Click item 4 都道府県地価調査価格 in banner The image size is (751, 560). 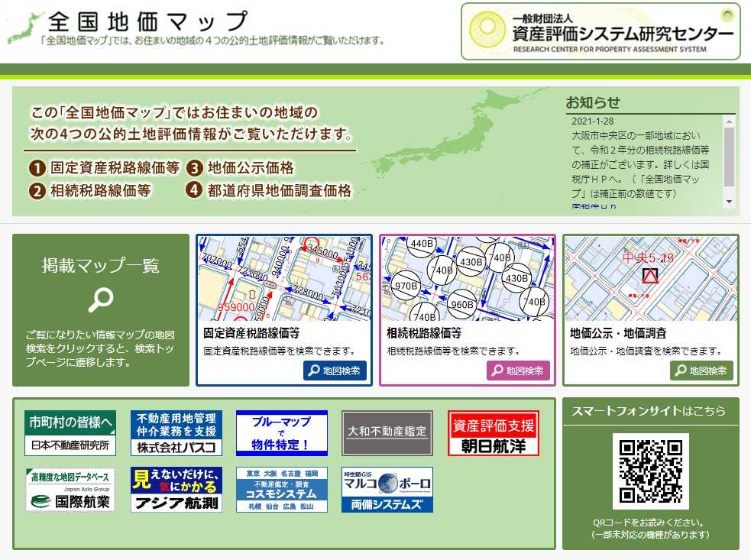269,191
